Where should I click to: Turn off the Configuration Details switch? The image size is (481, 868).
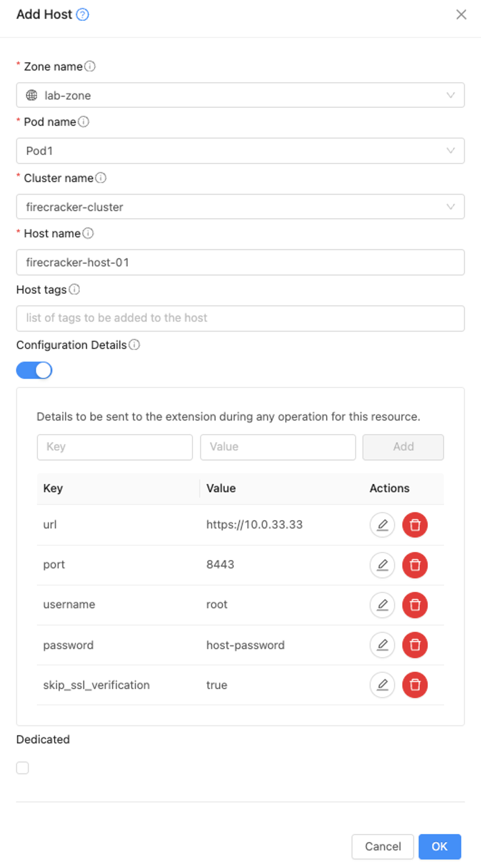[34, 370]
